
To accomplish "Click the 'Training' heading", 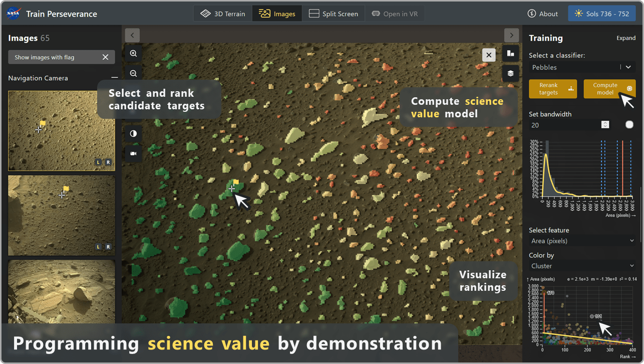I will tap(546, 38).
